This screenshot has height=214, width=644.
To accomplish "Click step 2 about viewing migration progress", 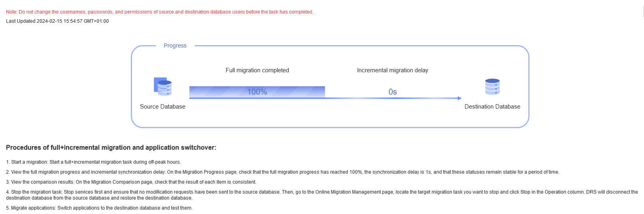I will pos(282,172).
